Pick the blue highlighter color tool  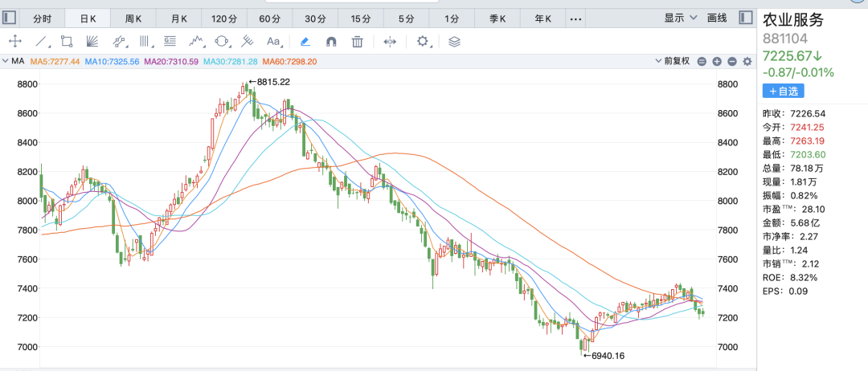305,41
